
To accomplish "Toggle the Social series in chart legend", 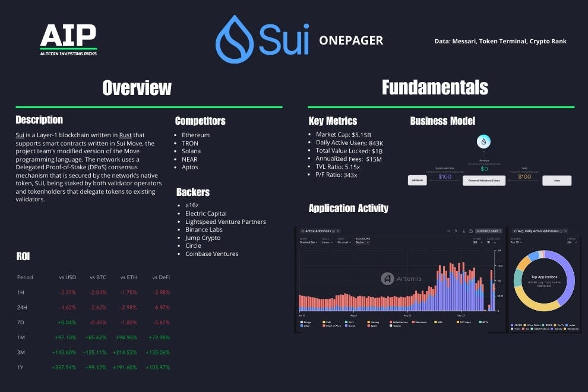I will (x=350, y=325).
